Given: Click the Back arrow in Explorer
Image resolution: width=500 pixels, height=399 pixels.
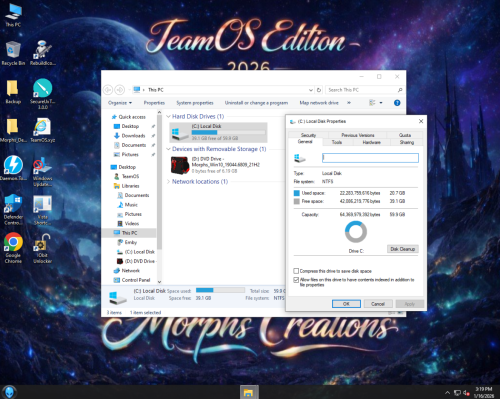Looking at the screenshot, I should click(x=108, y=90).
